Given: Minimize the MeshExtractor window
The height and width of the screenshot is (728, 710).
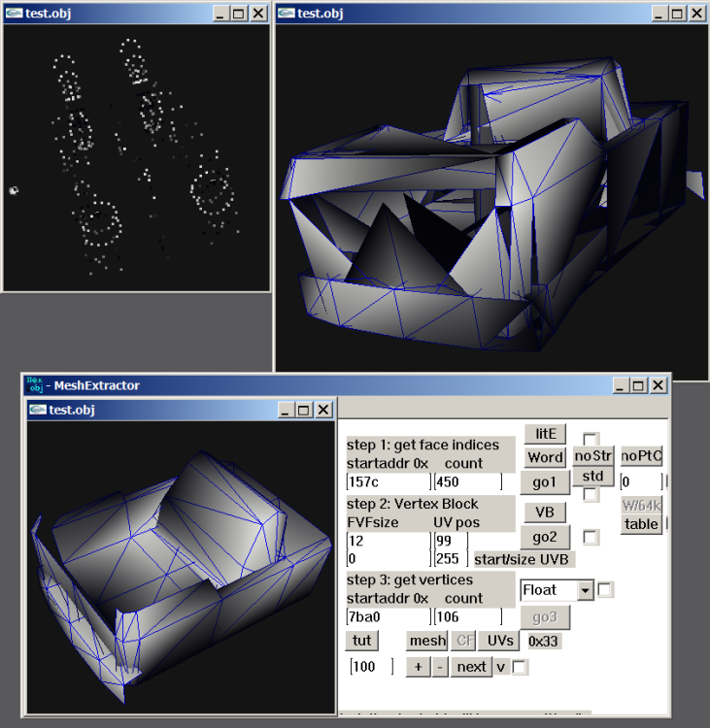Looking at the screenshot, I should [620, 385].
